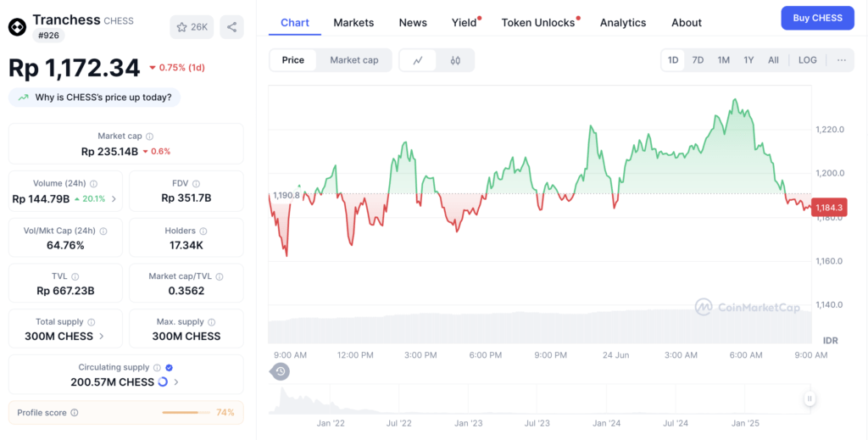Viewport: 868px width, 440px height.
Task: Click the 0.75% (1d) change text
Action: point(181,68)
